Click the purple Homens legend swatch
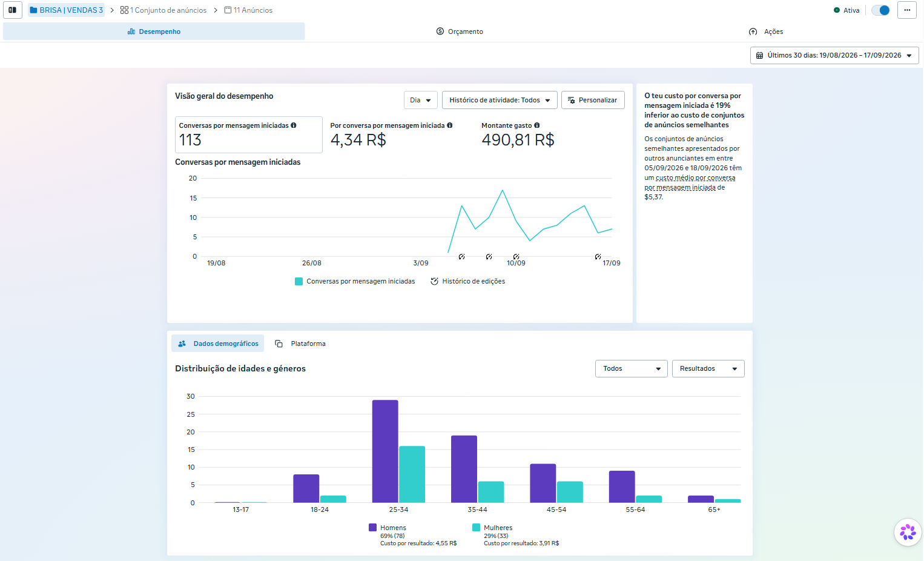 pos(372,528)
